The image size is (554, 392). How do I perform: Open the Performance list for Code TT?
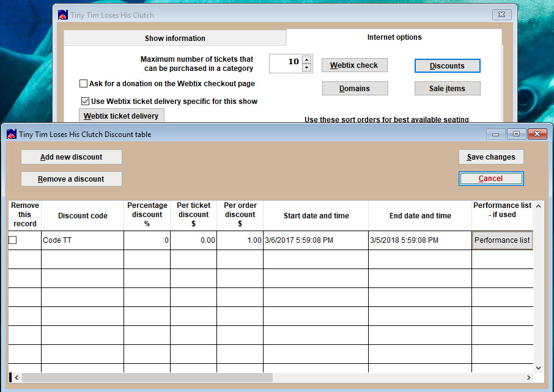502,240
